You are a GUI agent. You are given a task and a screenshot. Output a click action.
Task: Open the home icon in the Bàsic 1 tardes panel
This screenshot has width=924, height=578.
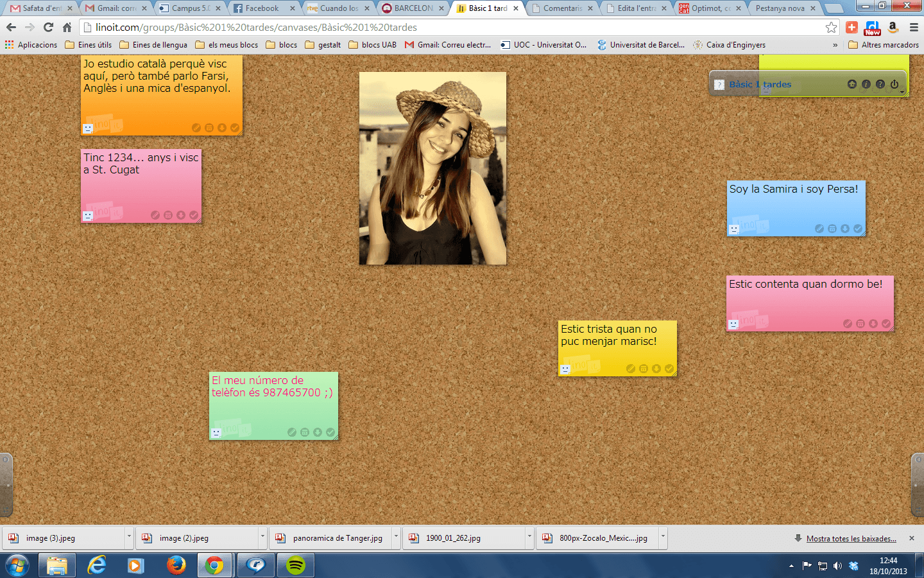pyautogui.click(x=852, y=84)
